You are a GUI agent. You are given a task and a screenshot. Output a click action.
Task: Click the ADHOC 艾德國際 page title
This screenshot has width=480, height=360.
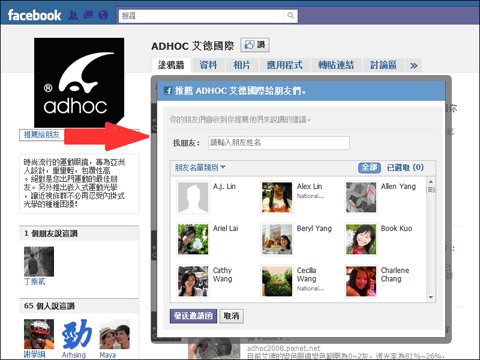pyautogui.click(x=193, y=46)
